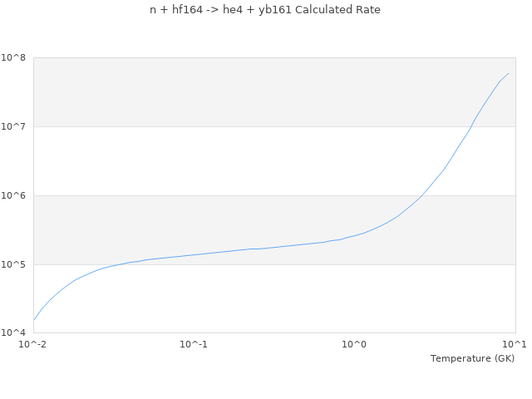The image size is (532, 399).
Task: Click the curve's starting point at lower left
Action: coord(33,320)
